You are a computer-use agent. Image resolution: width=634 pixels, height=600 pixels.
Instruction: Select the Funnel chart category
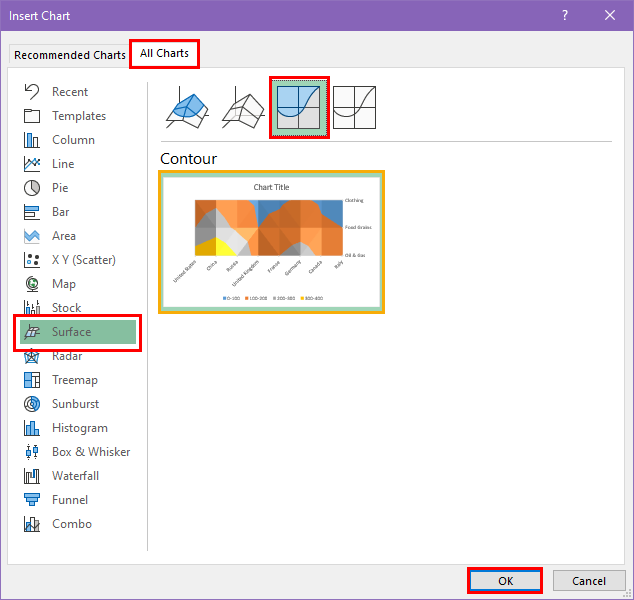coord(78,500)
